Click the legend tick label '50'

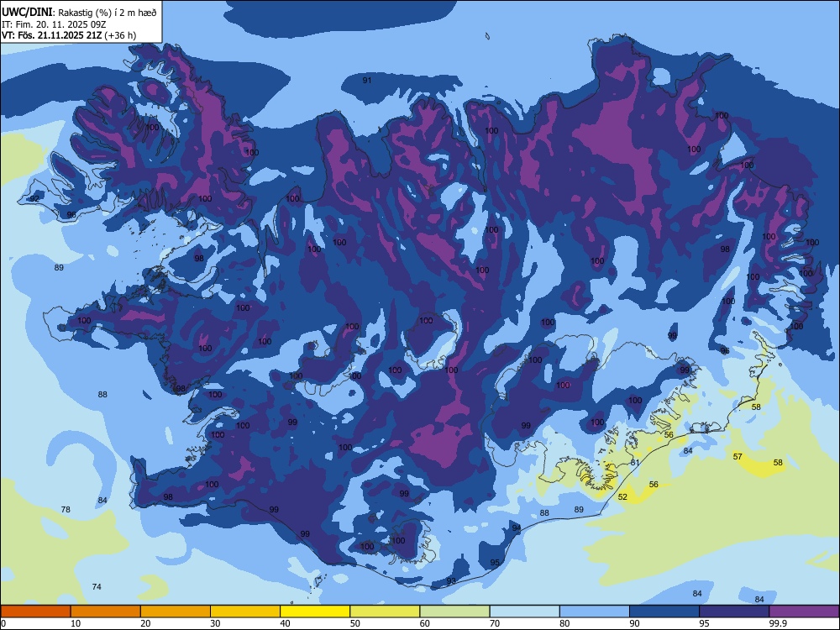point(354,623)
